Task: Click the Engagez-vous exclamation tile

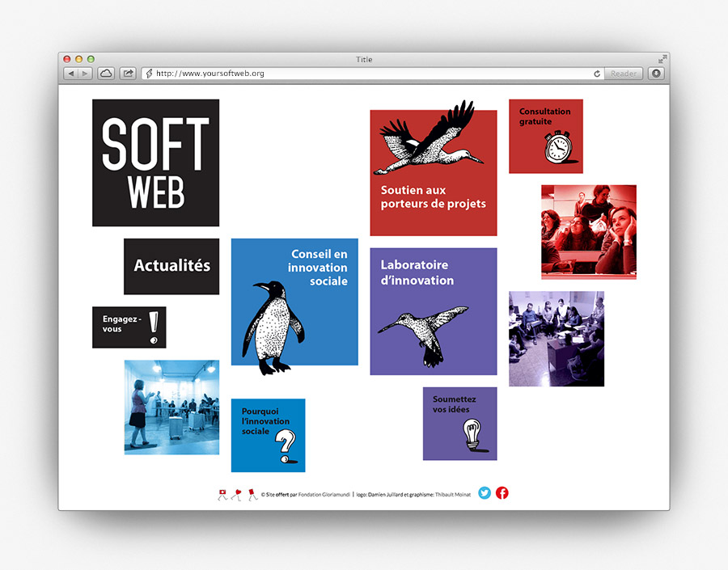Action: (129, 327)
